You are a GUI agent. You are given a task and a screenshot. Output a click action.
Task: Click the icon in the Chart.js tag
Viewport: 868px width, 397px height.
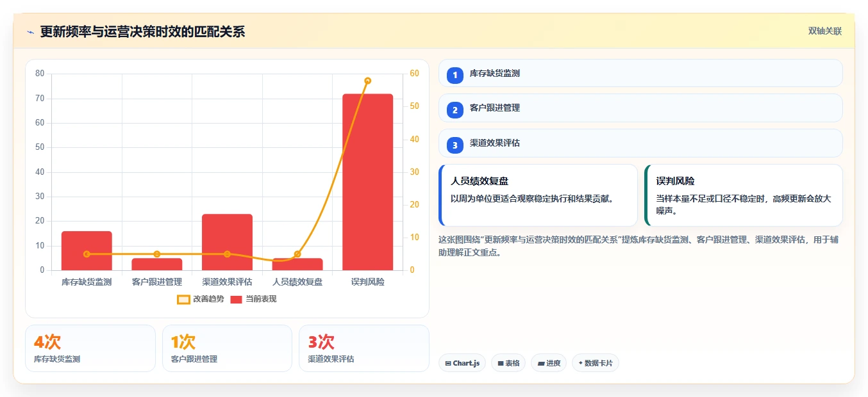(448, 364)
